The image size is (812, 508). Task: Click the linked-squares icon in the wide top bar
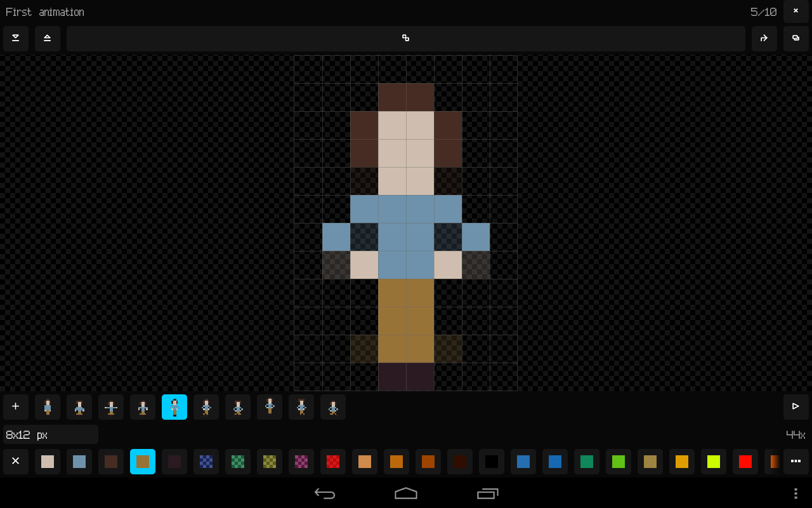click(406, 38)
